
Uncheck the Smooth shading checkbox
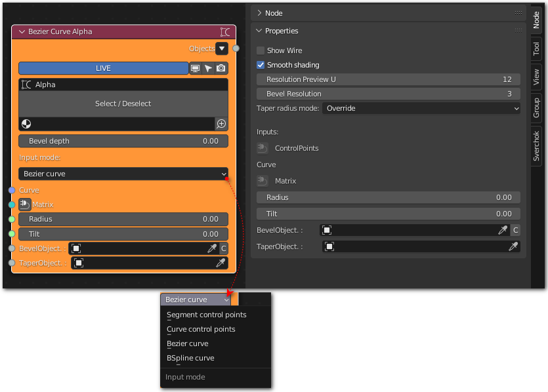tap(261, 65)
